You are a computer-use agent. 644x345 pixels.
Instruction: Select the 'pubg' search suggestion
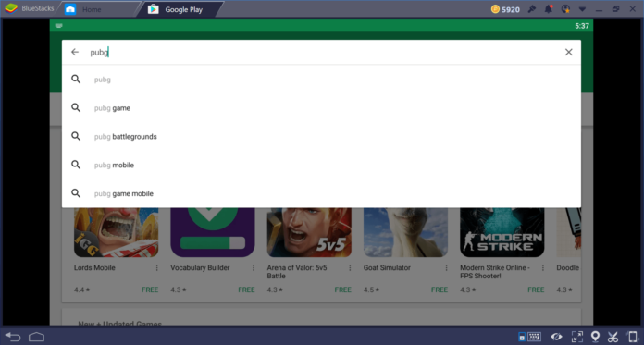[x=322, y=80]
